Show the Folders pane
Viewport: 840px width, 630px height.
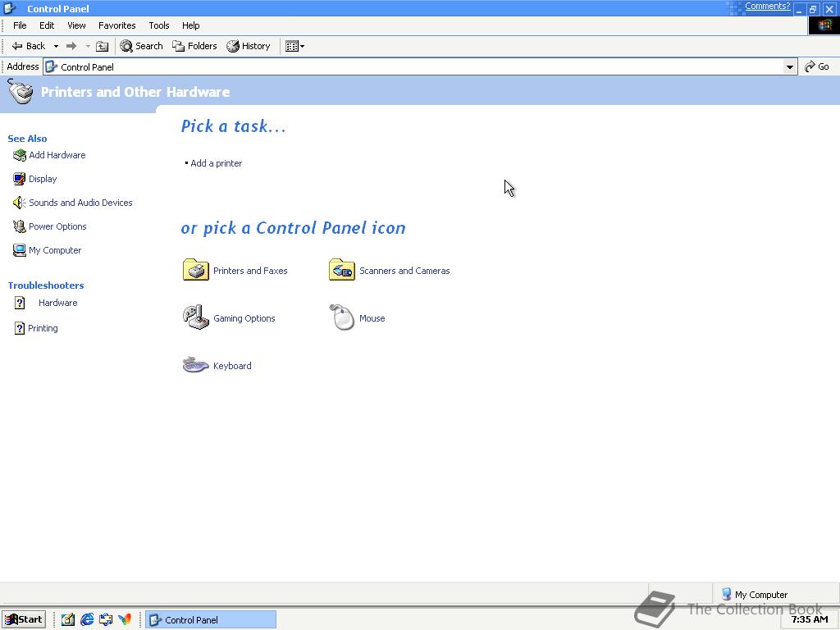tap(194, 46)
